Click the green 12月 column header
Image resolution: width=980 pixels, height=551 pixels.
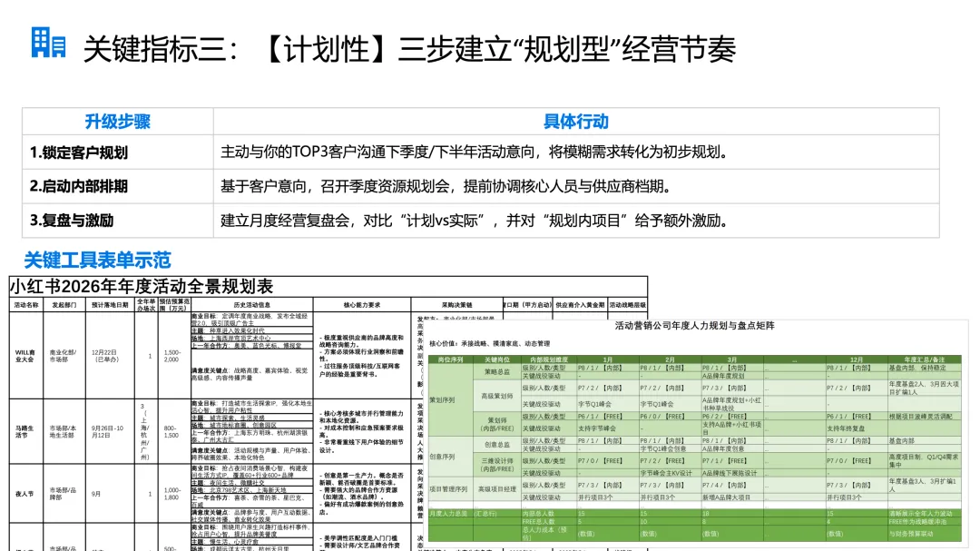[x=857, y=359]
